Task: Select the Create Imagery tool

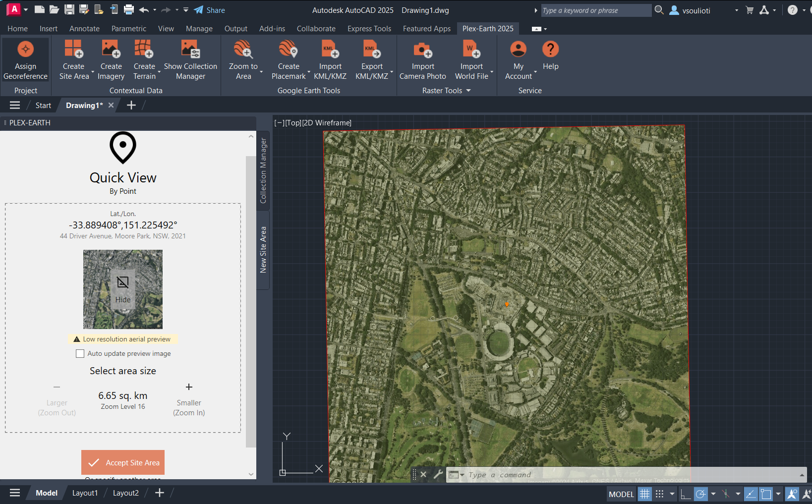Action: point(111,60)
